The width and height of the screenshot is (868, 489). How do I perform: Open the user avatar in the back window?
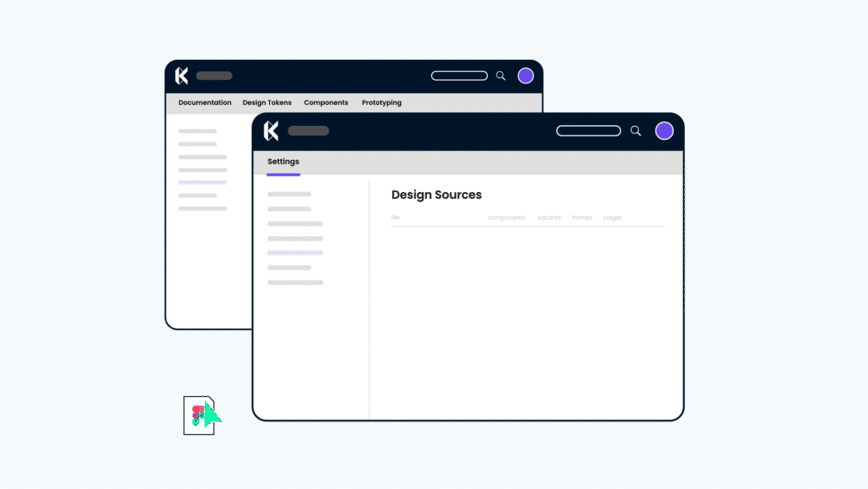point(525,76)
